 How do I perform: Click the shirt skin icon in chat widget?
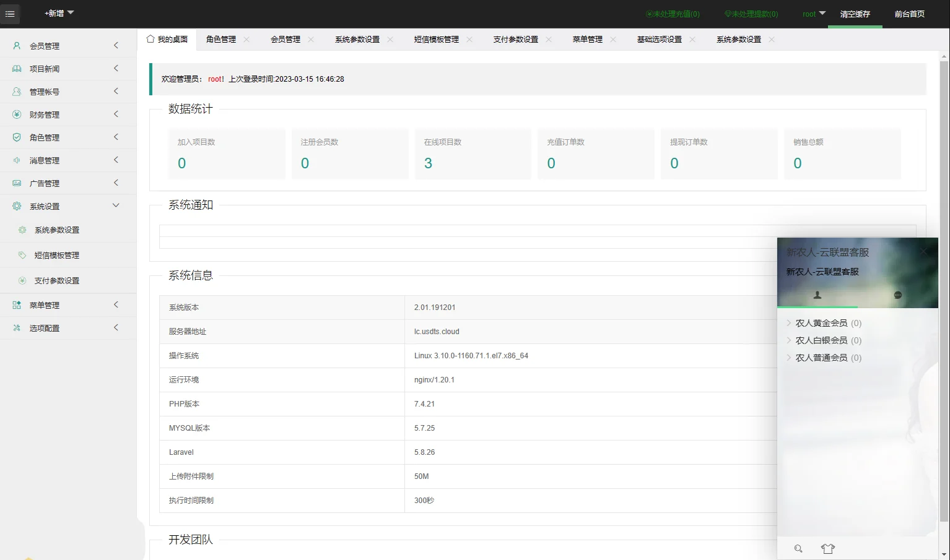tap(828, 548)
